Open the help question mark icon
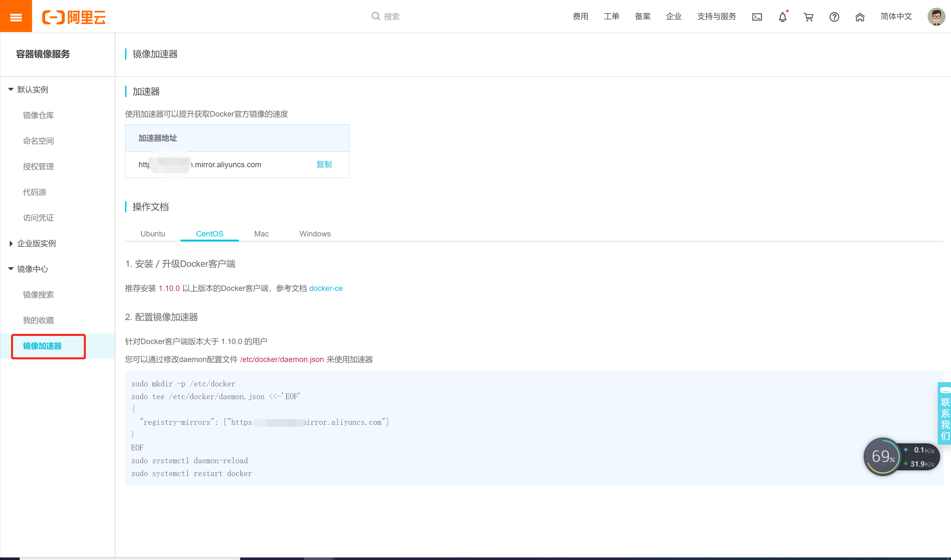Image resolution: width=951 pixels, height=560 pixels. click(x=834, y=17)
